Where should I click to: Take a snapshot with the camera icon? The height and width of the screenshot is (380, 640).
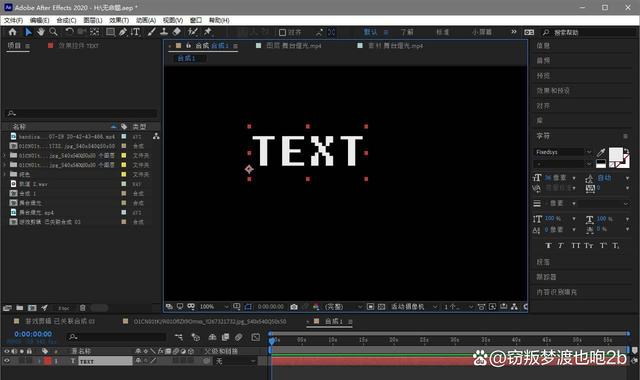294,307
